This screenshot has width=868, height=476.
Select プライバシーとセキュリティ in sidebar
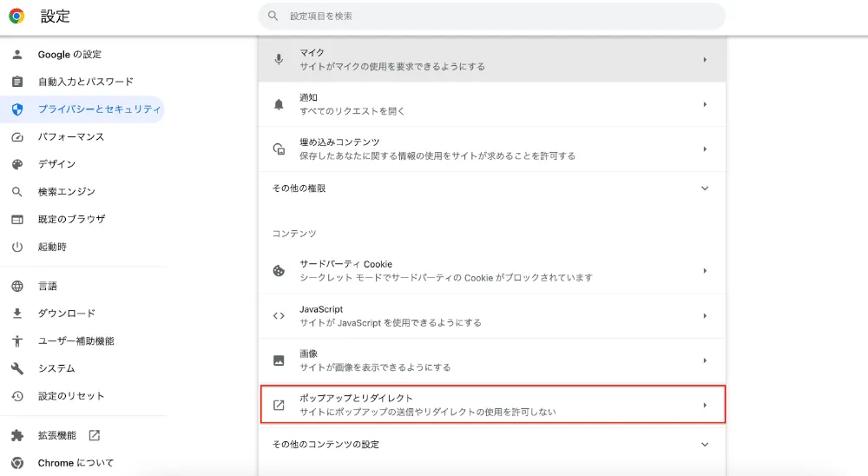(100, 109)
